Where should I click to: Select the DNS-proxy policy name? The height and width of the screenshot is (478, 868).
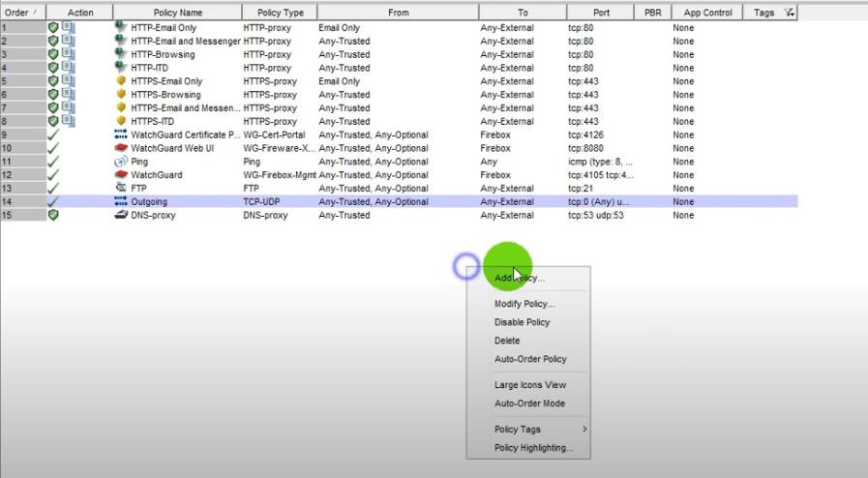coord(153,215)
